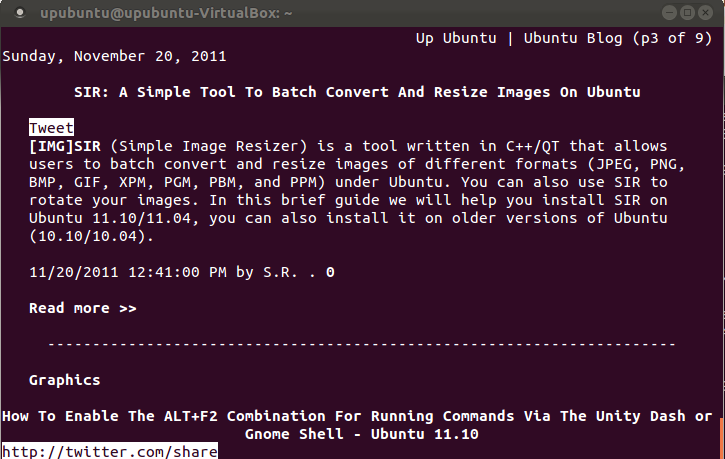Screen dimensions: 725x459
Task: Maximize the terminal window
Action: 688,12
